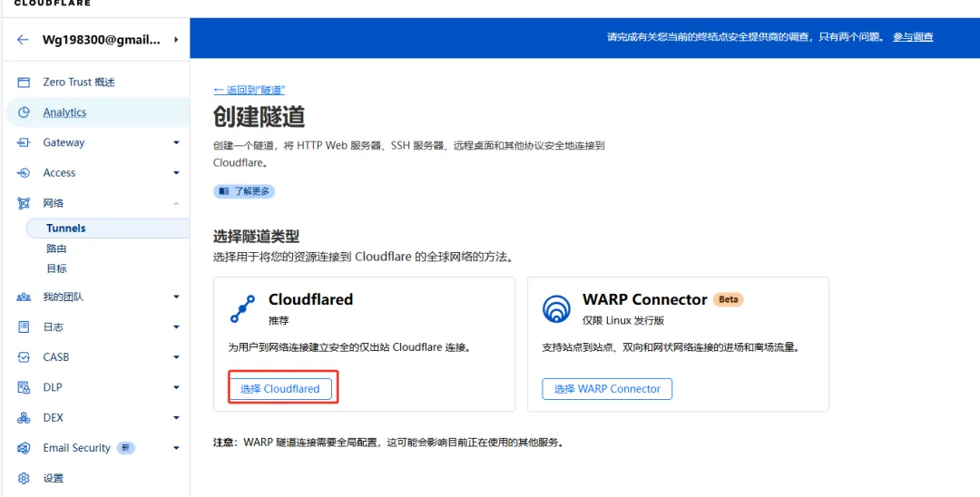Click the Email Security envelope icon
The width and height of the screenshot is (980, 497).
coord(24,448)
